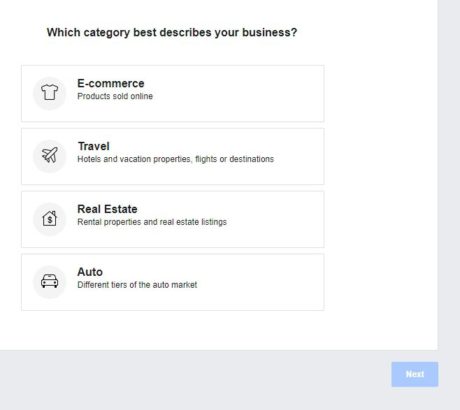Select the Real Estate category title
Screen dimensions: 460x410
(107, 209)
